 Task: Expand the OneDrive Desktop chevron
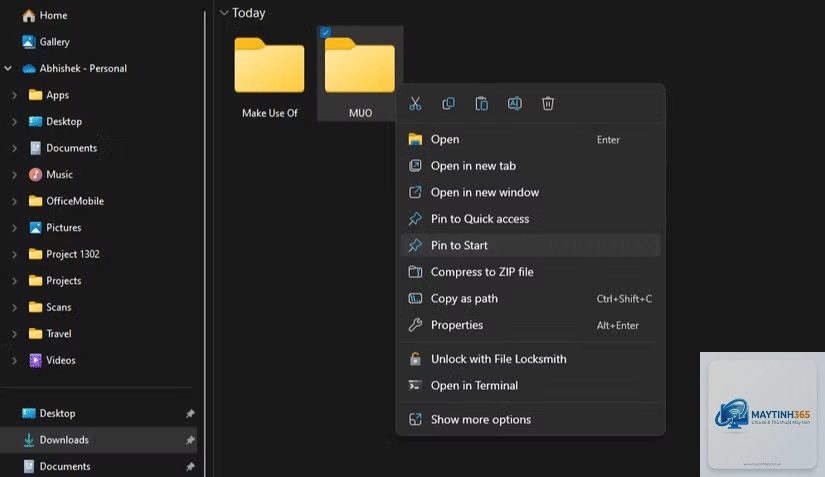click(15, 121)
